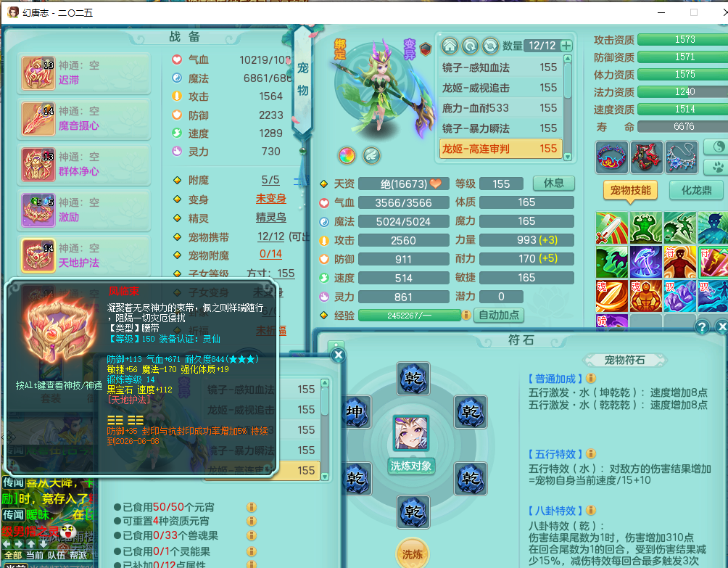Screen dimensions: 728x568
Task: Click the home icon above pet list
Action: coord(450,46)
